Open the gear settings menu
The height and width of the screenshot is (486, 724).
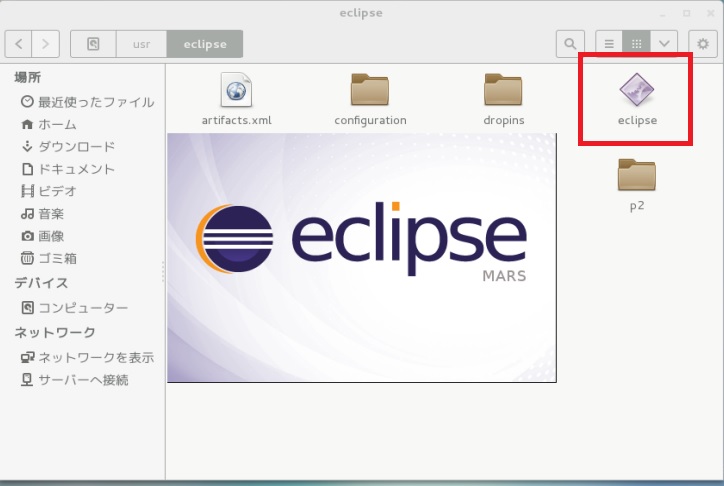click(703, 44)
